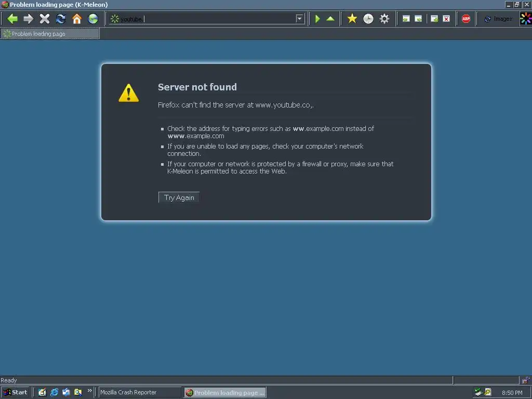Close the tab with the red X window icon

click(x=446, y=19)
